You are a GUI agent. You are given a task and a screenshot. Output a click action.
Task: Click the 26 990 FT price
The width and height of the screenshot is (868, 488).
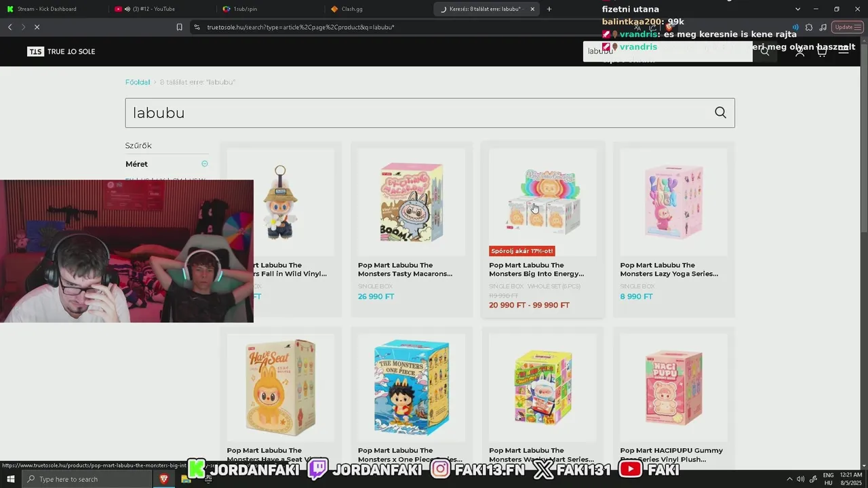click(376, 297)
